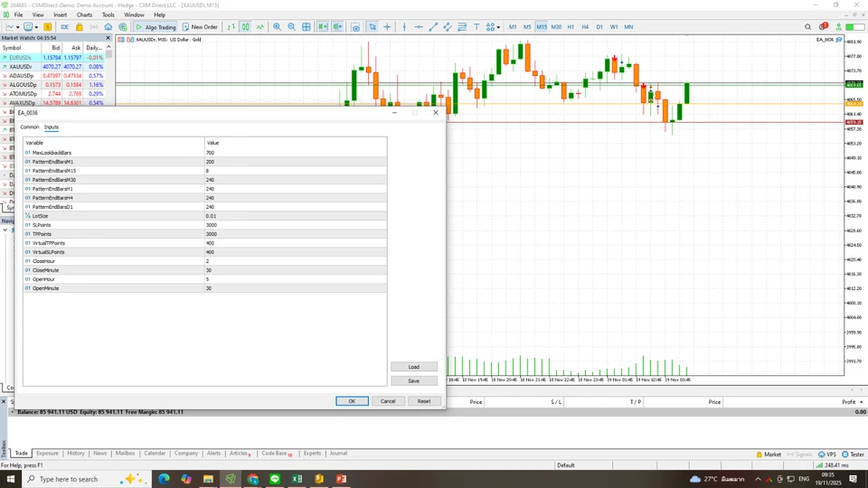This screenshot has width=868, height=488.
Task: Click the yellow dollar symbols toolbar icon
Action: [48, 26]
